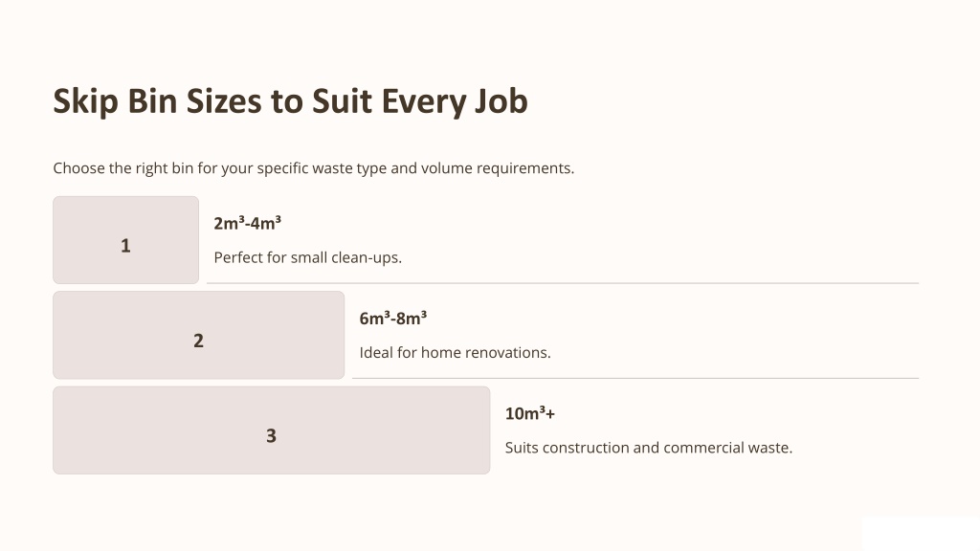This screenshot has height=551, width=980.
Task: Click "Perfect for small clean-ups." text
Action: point(307,257)
